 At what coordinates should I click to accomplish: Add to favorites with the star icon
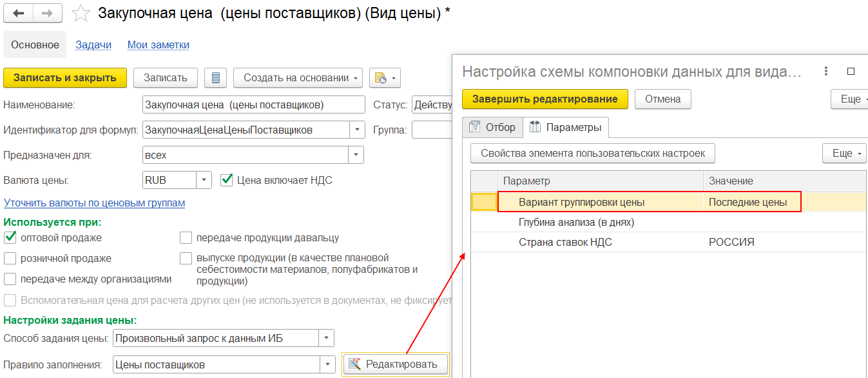click(x=81, y=14)
